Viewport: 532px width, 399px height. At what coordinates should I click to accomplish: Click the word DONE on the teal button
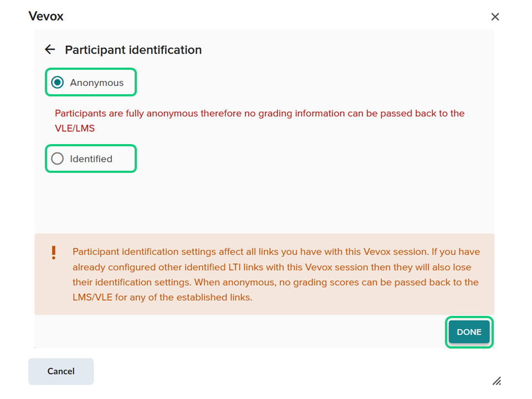469,332
